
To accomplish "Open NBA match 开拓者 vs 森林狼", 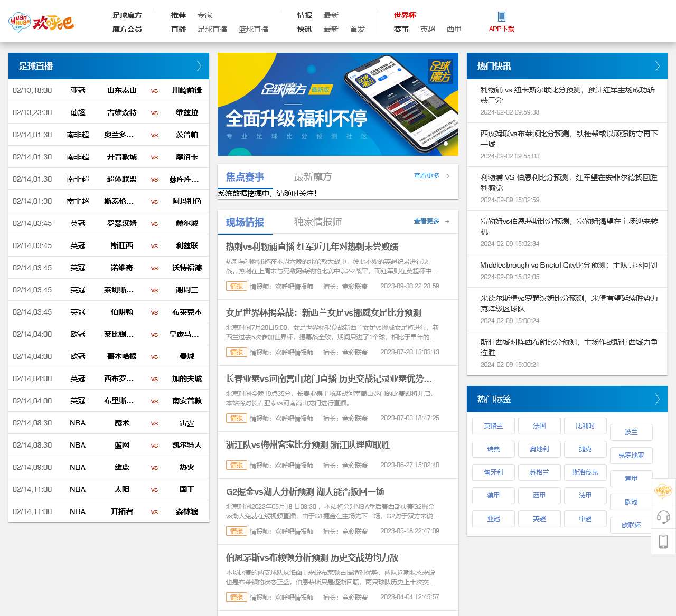I will click(x=109, y=511).
